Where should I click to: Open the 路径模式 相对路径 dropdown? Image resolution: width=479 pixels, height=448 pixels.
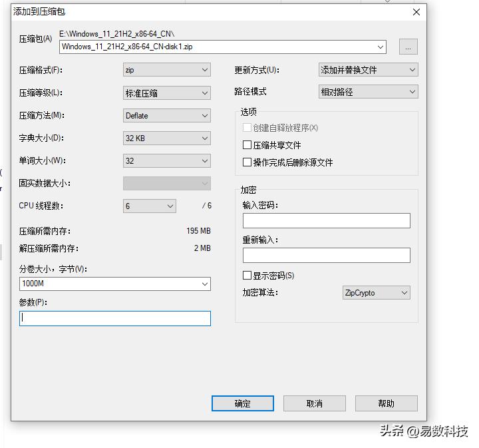(x=368, y=92)
